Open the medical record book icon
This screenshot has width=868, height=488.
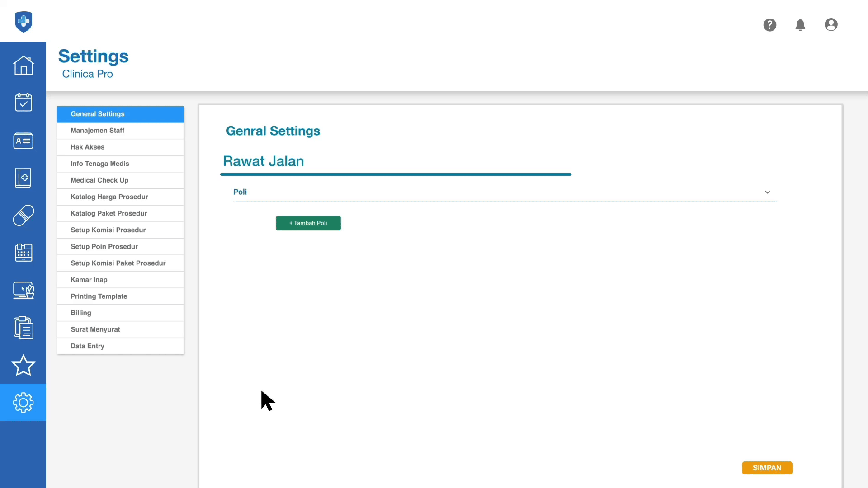pos(23,178)
